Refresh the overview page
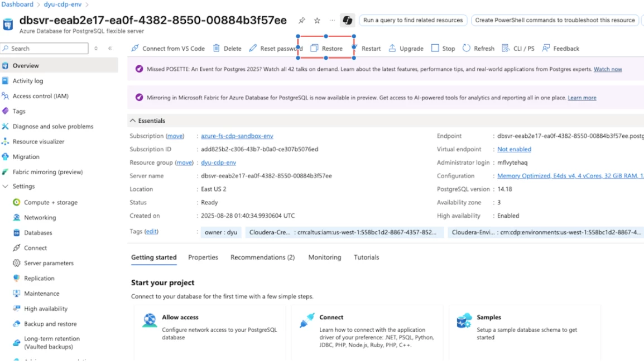Viewport: 644px width, 364px height. [478, 49]
